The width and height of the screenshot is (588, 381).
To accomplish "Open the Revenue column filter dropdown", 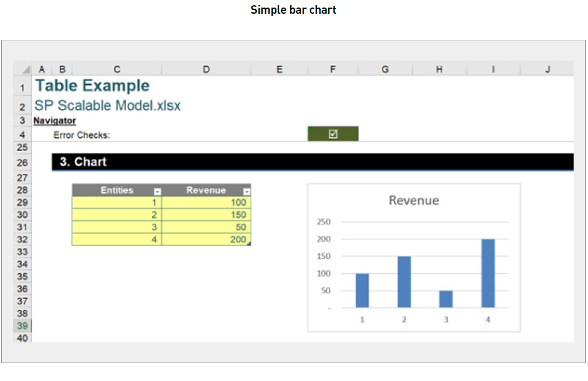I will tap(246, 190).
